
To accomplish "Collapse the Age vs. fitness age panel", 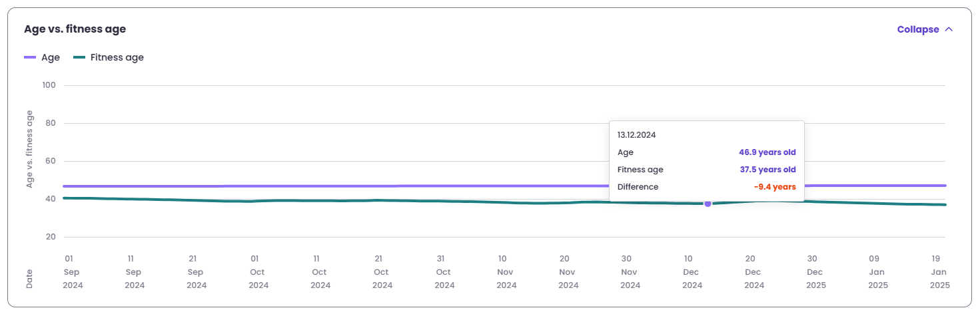I will pyautogui.click(x=918, y=29).
